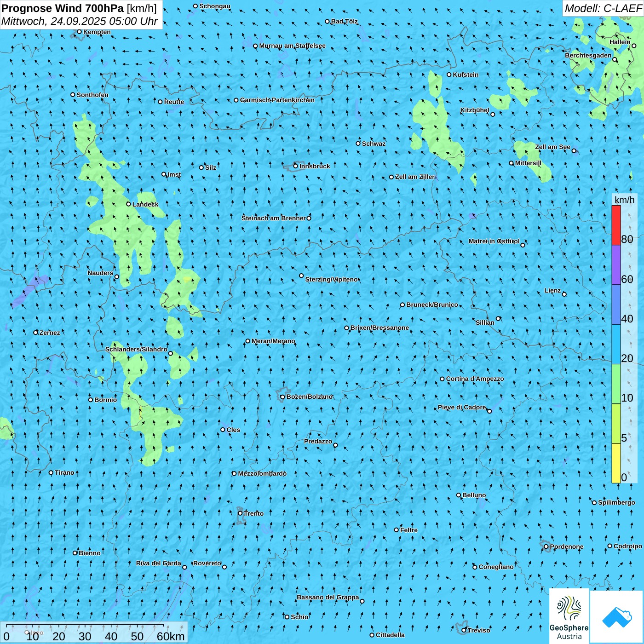Click the light blue 20 km/h legend band

tap(616, 345)
